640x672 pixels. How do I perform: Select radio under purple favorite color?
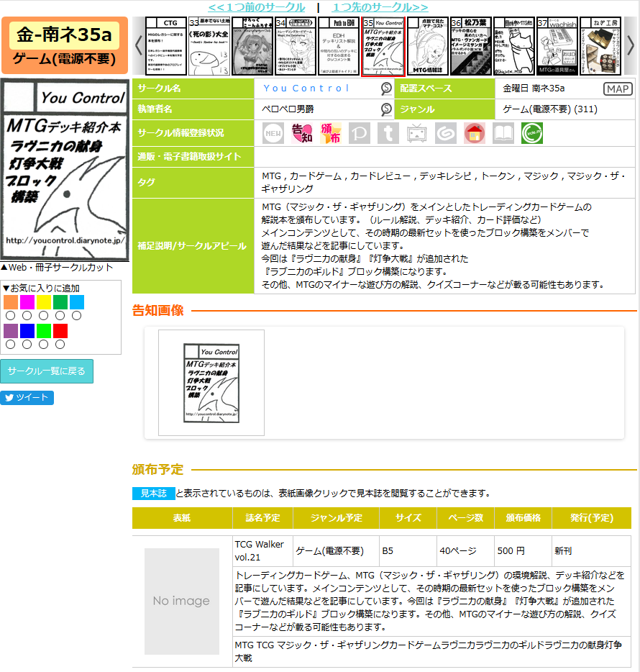coord(11,345)
